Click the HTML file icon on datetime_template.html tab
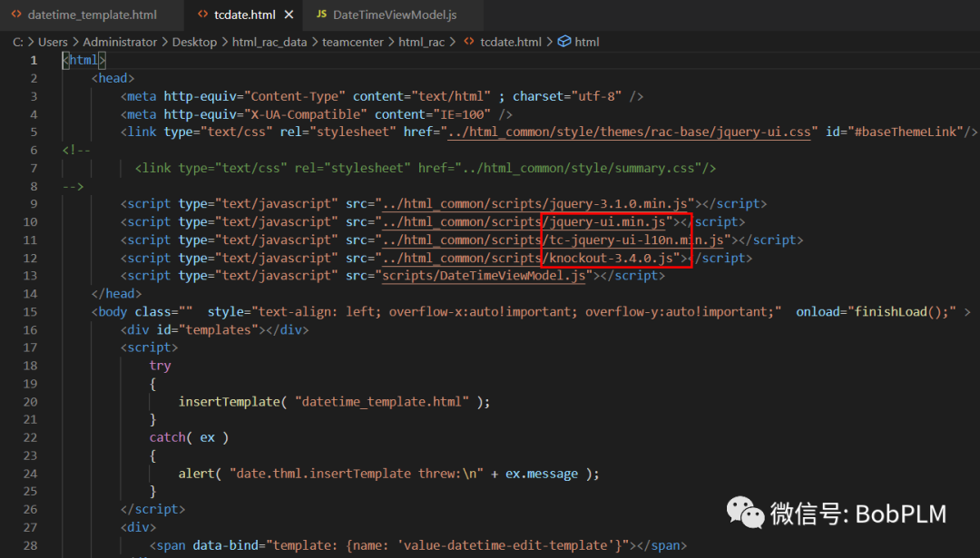The width and height of the screenshot is (980, 558). point(16,15)
